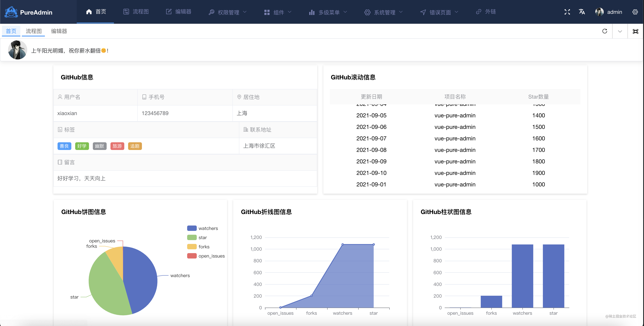The width and height of the screenshot is (644, 326).
Task: Open the language translation icon
Action: pos(582,12)
